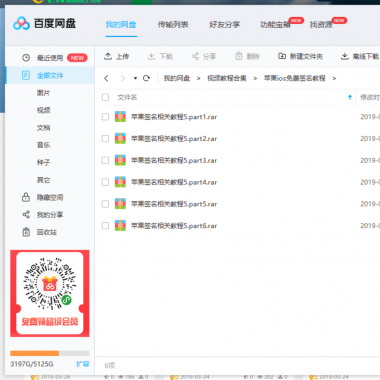The height and width of the screenshot is (380, 380).
Task: Click the 离线下载 toolbar button
Action: tap(360, 56)
